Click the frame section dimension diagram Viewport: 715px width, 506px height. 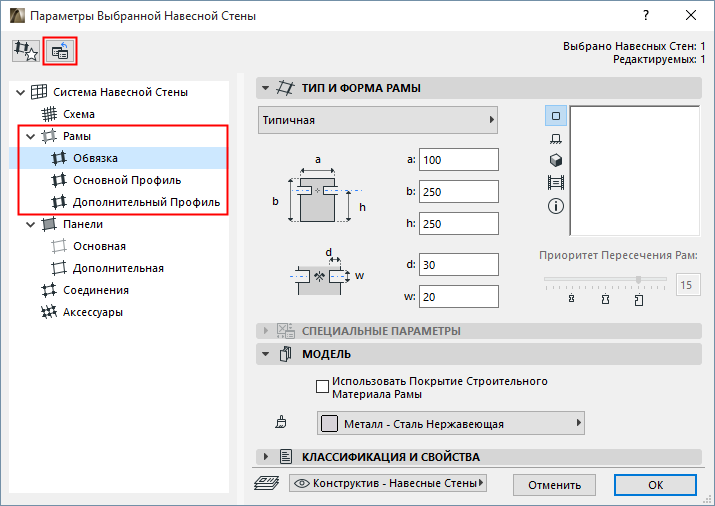pos(319,191)
